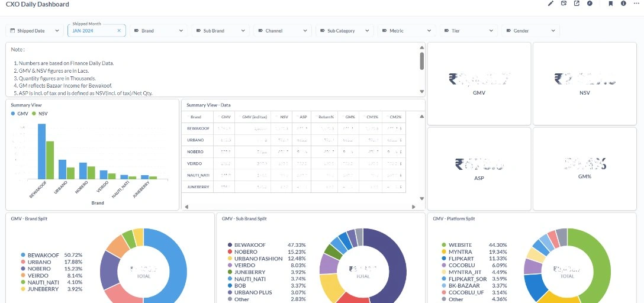The width and height of the screenshot is (644, 303).
Task: Click the Return% column header
Action: pyautogui.click(x=326, y=117)
